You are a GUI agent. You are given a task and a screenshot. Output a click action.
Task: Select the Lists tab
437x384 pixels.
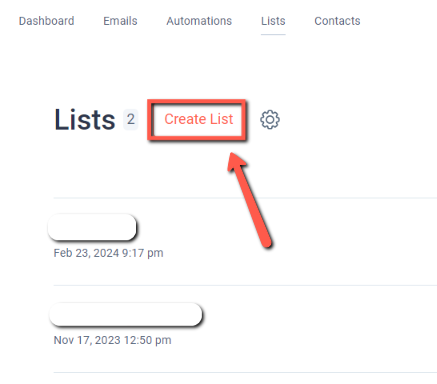coord(273,21)
